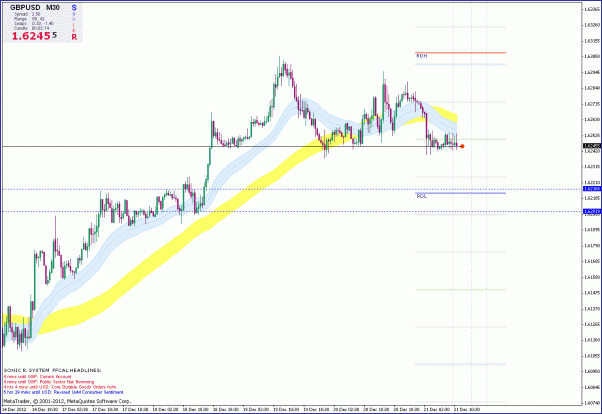
Task: Click the GBP Current Account headline
Action: click(x=38, y=377)
